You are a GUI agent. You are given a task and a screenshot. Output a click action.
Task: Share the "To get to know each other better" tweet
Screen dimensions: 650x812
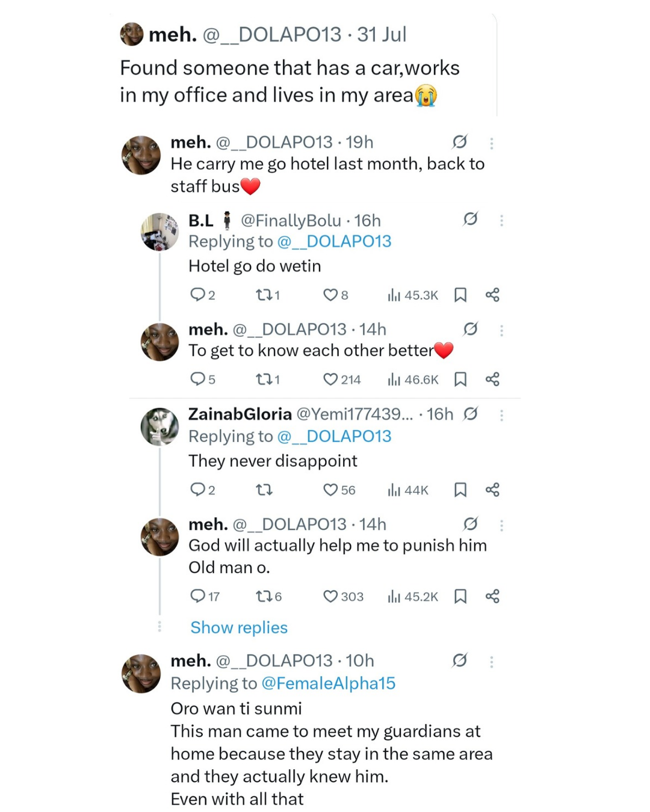[492, 380]
